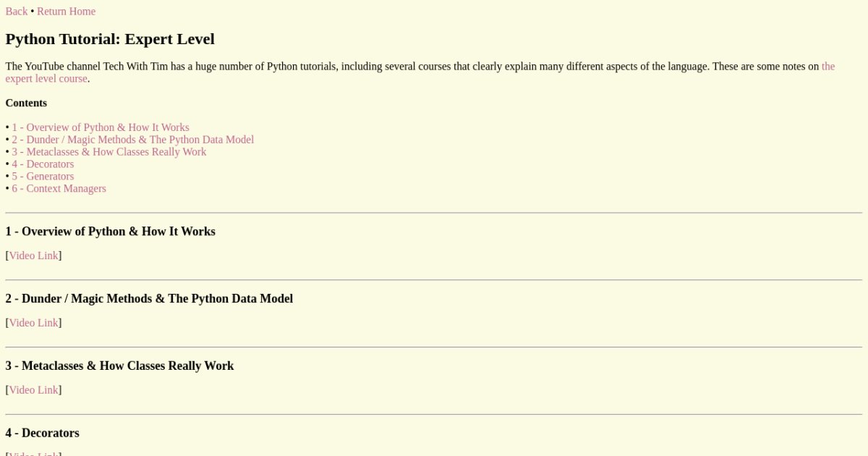868x456 pixels.
Task: Jump to Overview of Python contents link
Action: coord(100,127)
